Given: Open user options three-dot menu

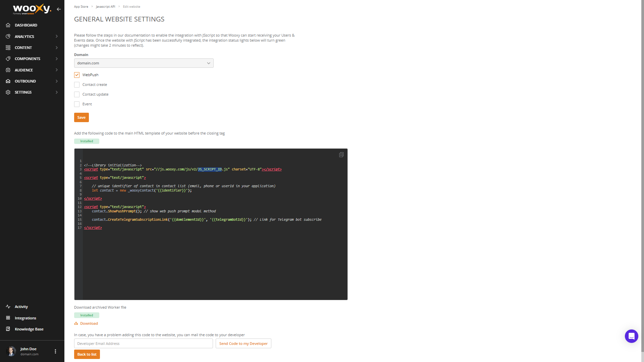Looking at the screenshot, I should click(55, 351).
